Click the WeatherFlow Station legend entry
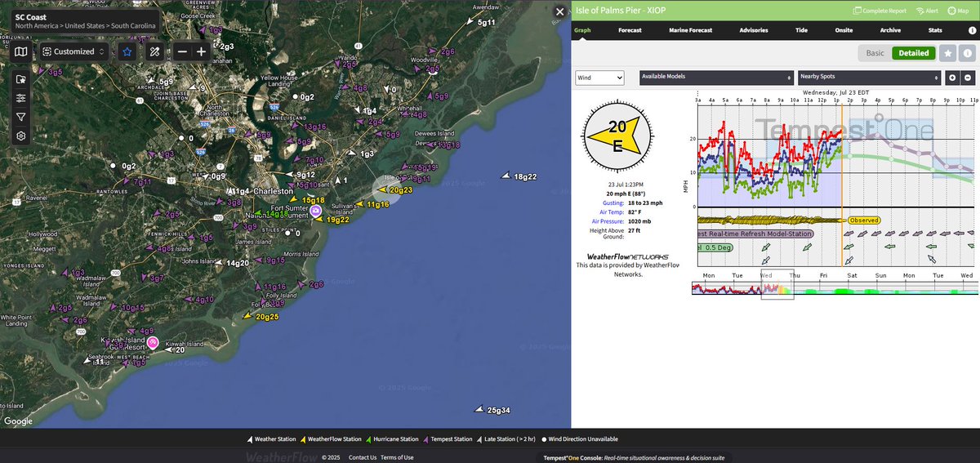Screen dimensions: 980x463 [x=330, y=439]
